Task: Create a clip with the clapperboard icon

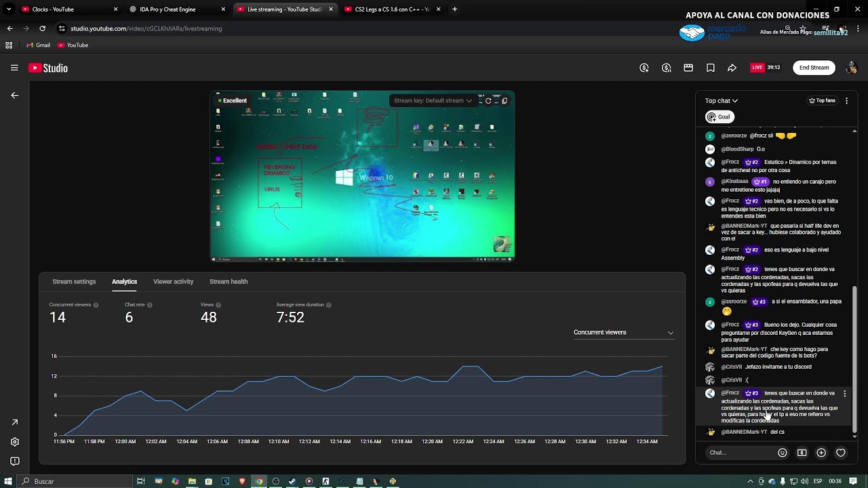Action: (688, 68)
